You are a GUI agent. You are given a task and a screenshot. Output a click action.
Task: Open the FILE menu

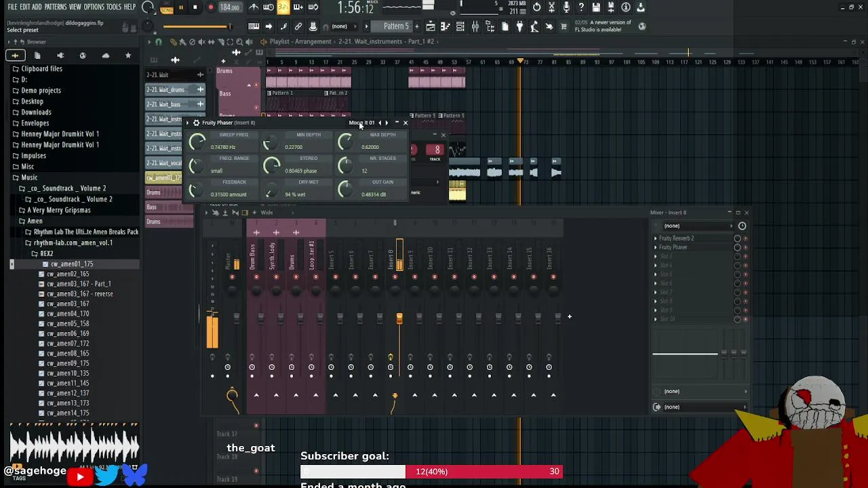[12, 7]
